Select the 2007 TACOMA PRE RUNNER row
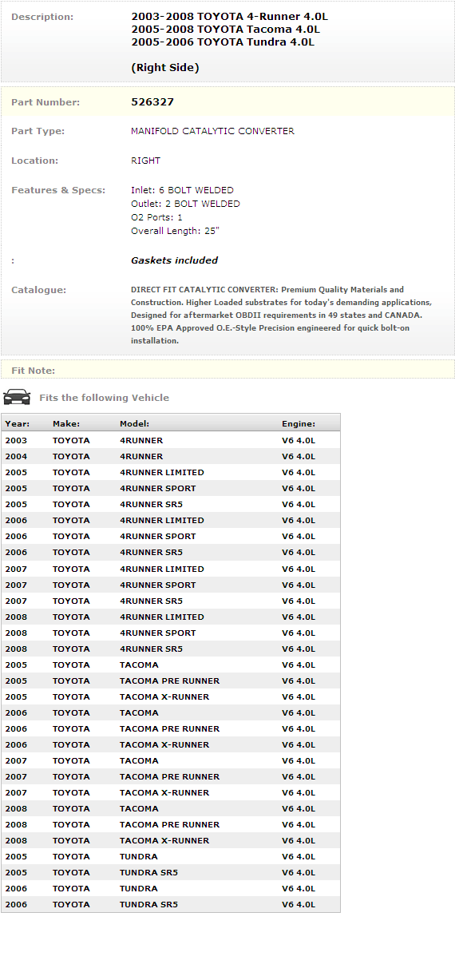The height and width of the screenshot is (980, 455). 171,776
